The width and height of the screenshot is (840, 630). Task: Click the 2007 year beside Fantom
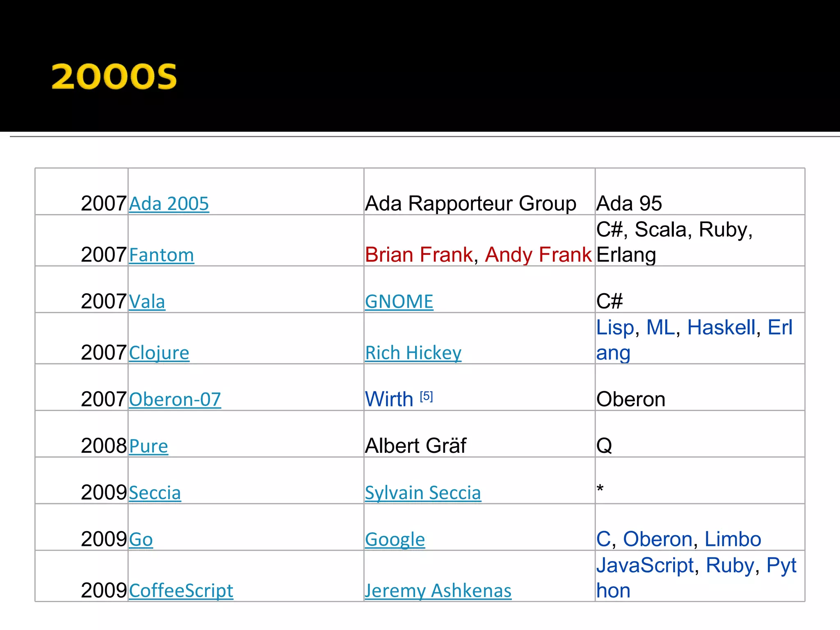point(104,255)
